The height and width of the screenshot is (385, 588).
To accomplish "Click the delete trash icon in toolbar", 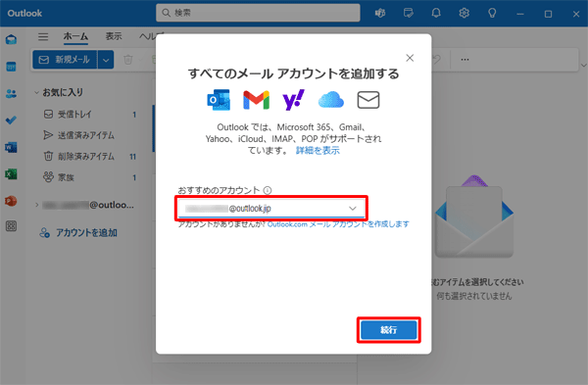I will [x=127, y=60].
